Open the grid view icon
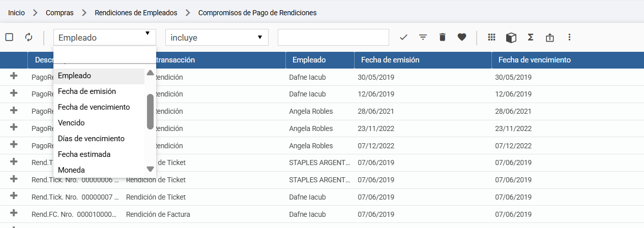The image size is (644, 228). pos(491,37)
